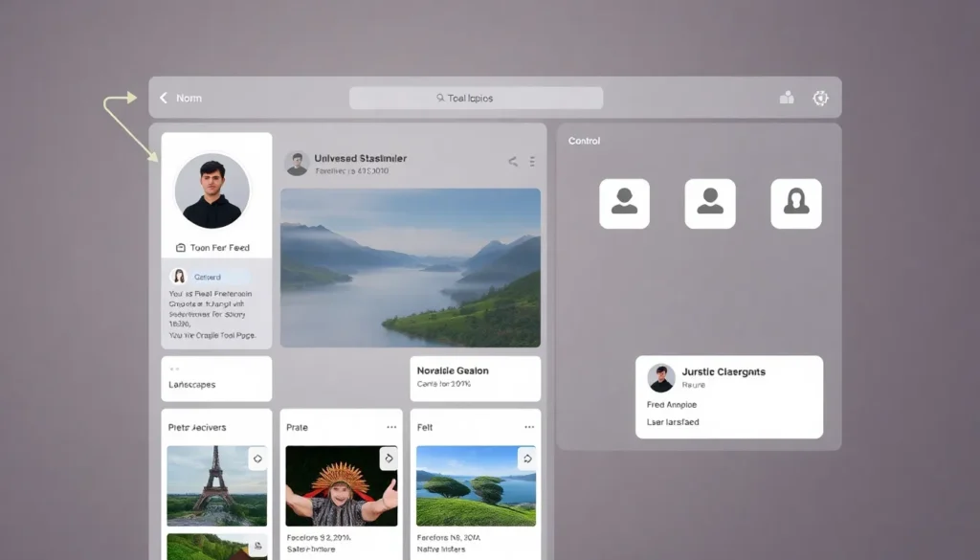This screenshot has height=560, width=980.
Task: Open the Jurstic Claergnits profile card
Action: point(729,396)
